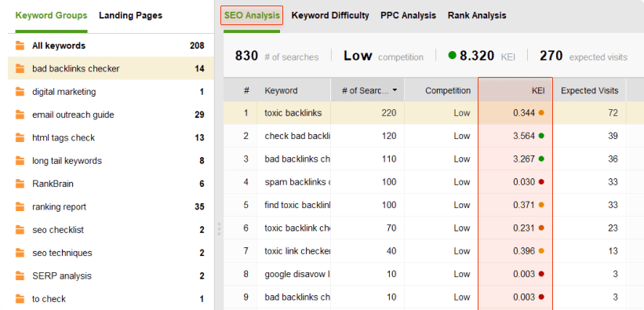Select the find toxic backlinks row
The width and height of the screenshot is (644, 310).
(x=425, y=205)
